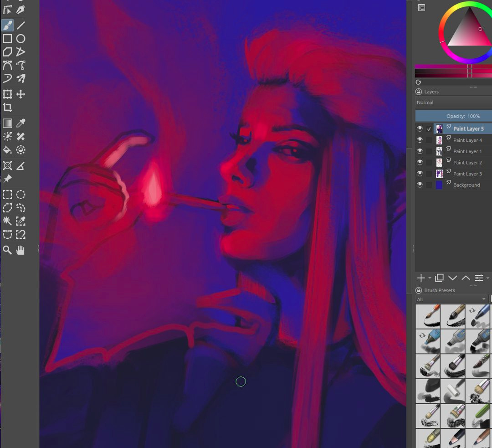Open the add-layer type dropdown arrow
Viewport: 492px width, 448px height.
coord(430,278)
